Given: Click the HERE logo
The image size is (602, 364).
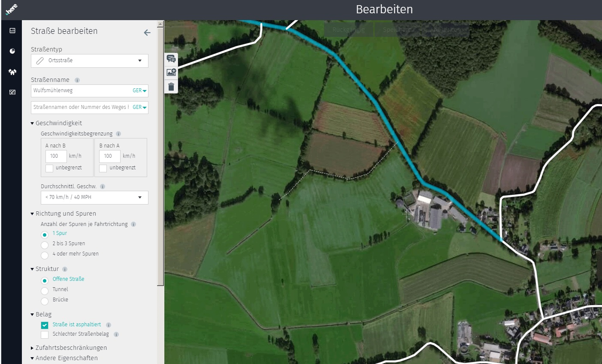Looking at the screenshot, I should (11, 9).
